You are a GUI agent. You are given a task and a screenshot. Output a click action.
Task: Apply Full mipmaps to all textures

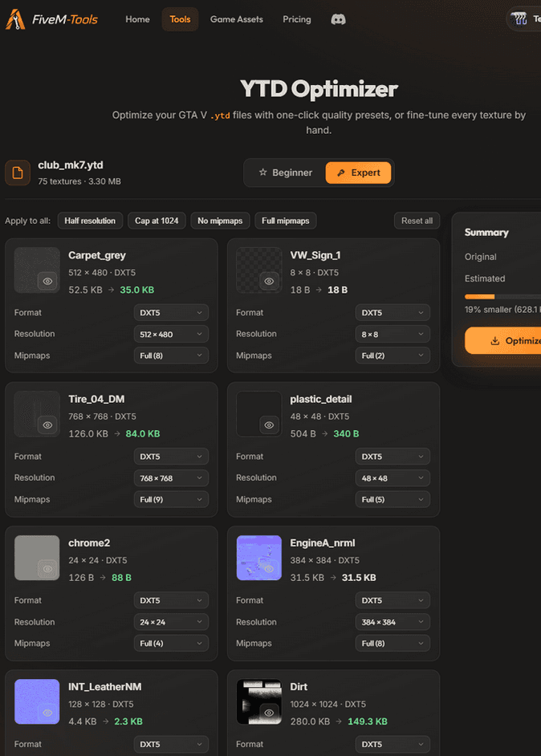click(286, 221)
